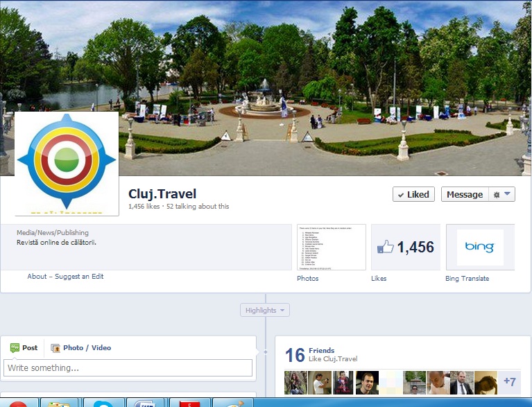This screenshot has width=532, height=407.
Task: Open the gear settings dropdown beside Message
Action: (x=501, y=194)
